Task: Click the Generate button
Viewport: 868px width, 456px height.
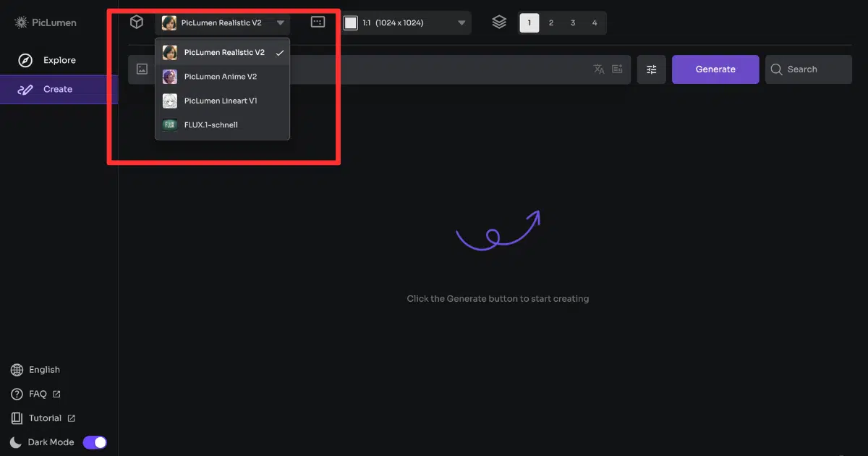Action: [x=715, y=69]
